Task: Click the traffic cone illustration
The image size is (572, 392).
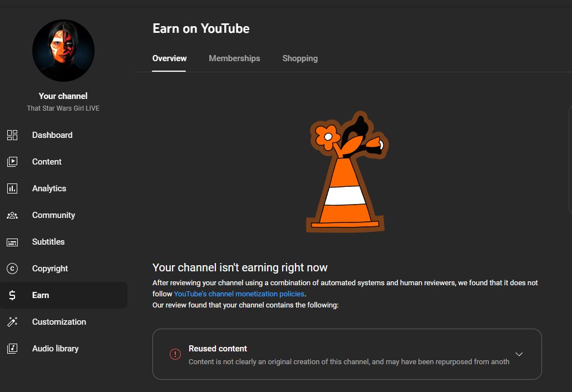Action: coord(346,172)
